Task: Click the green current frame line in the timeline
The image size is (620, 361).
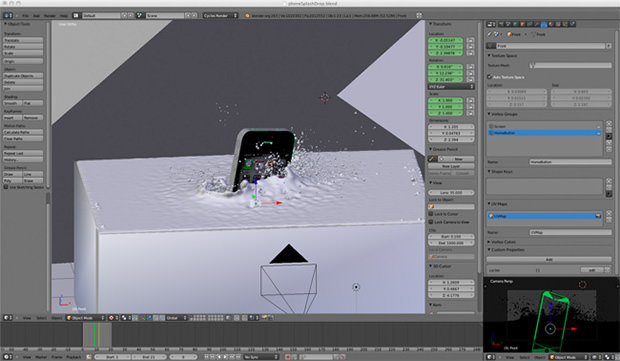Action: click(95, 335)
